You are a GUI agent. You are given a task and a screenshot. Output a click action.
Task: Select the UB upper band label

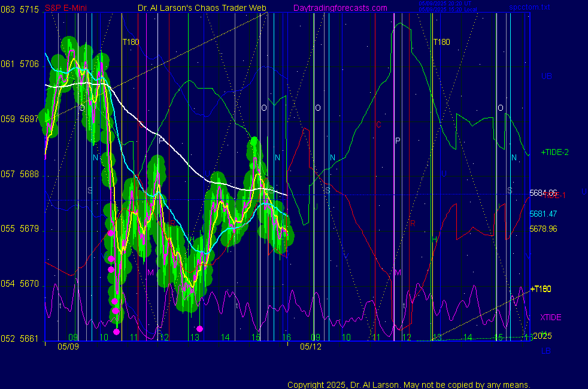[546, 76]
